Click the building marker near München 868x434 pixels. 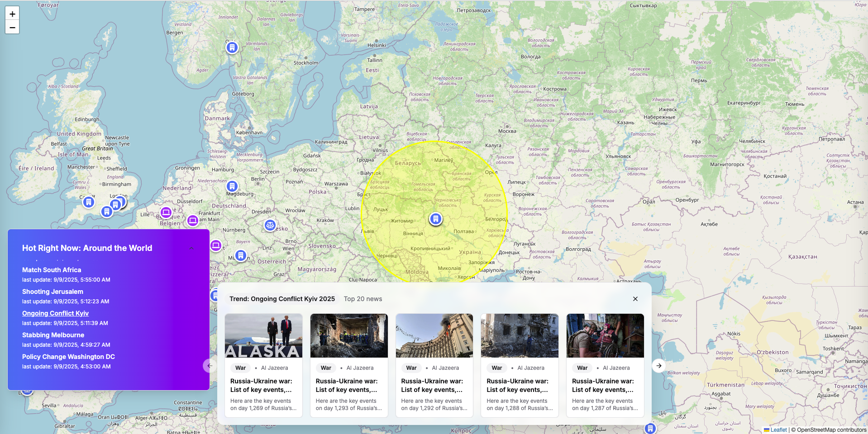[x=241, y=255]
